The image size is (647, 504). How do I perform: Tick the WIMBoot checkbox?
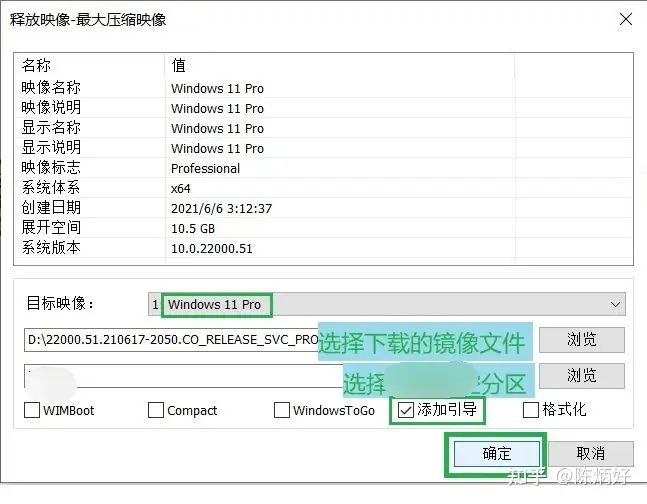pos(32,410)
